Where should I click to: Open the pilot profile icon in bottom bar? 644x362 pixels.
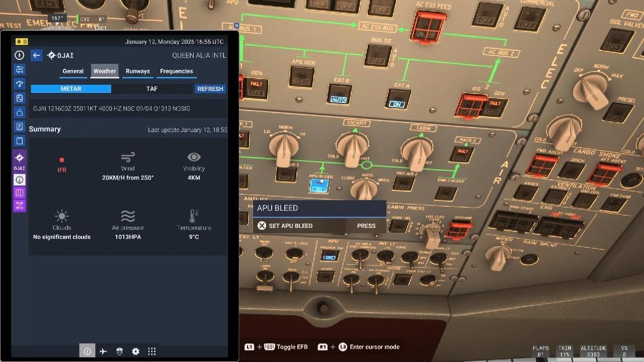click(x=119, y=351)
